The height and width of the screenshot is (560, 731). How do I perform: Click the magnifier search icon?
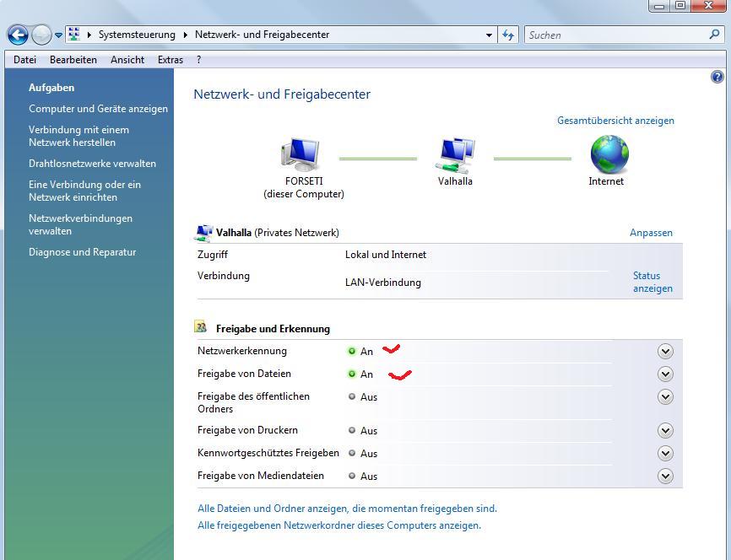click(x=714, y=34)
